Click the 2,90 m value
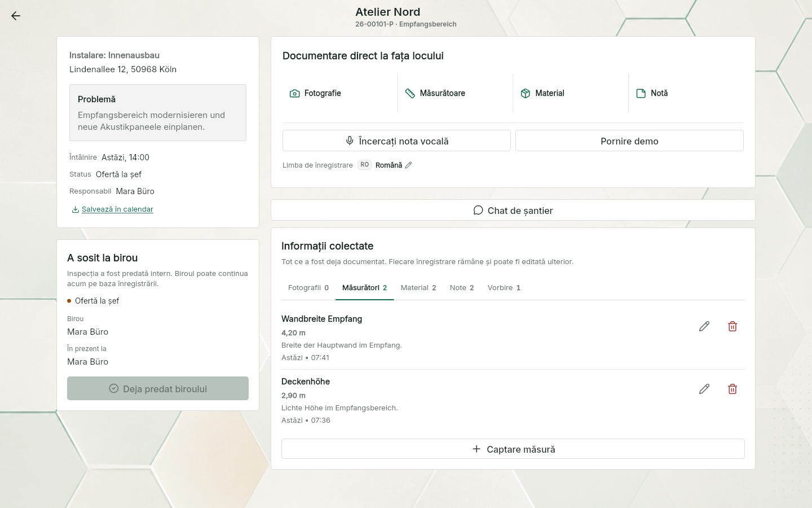The width and height of the screenshot is (812, 508). tap(293, 396)
